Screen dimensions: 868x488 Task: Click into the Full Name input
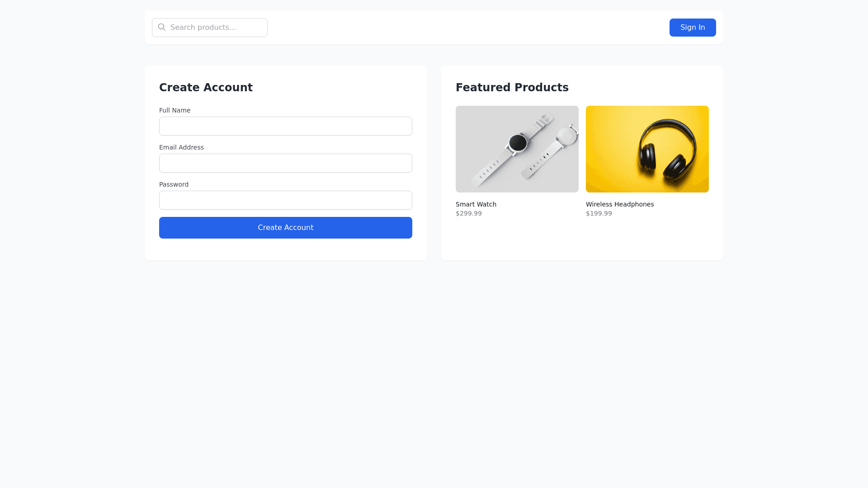[285, 126]
